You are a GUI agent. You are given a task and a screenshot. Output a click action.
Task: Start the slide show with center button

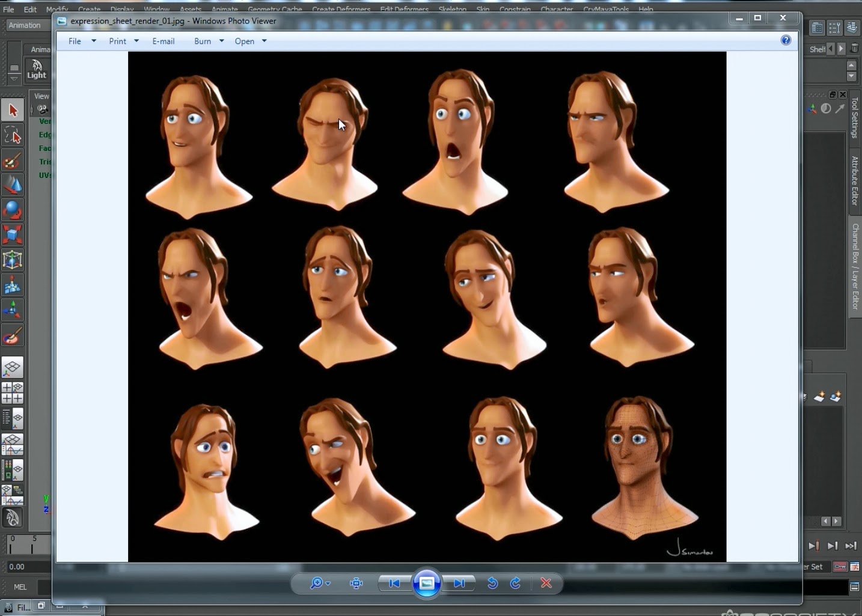click(427, 583)
